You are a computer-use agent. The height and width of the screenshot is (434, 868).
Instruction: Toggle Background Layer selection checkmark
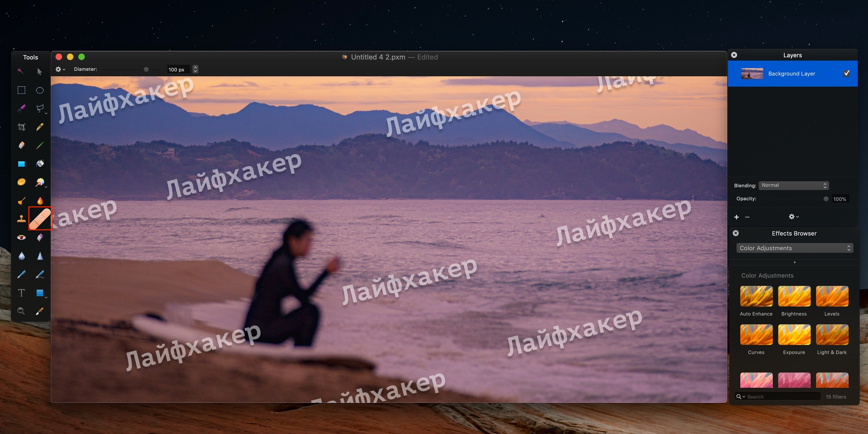[847, 73]
